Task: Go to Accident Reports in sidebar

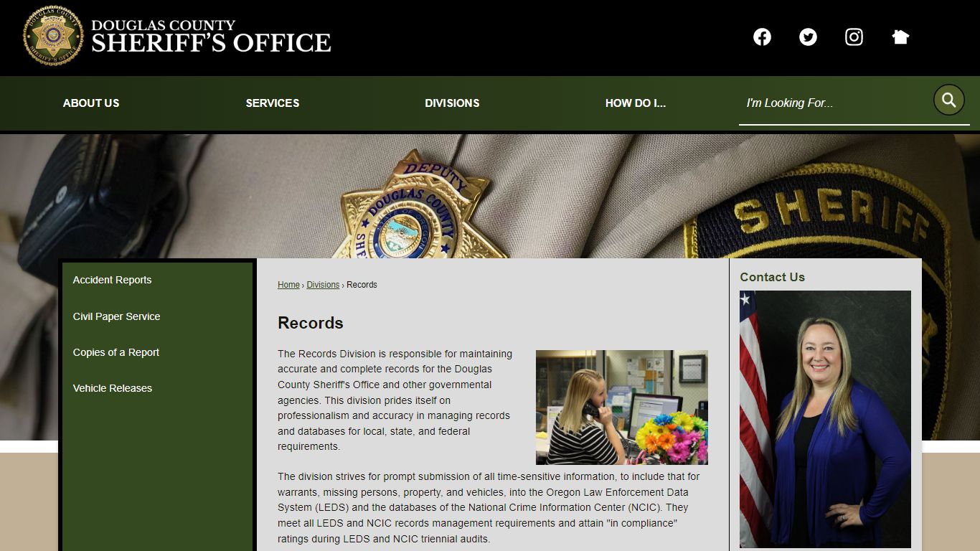Action: (x=112, y=280)
